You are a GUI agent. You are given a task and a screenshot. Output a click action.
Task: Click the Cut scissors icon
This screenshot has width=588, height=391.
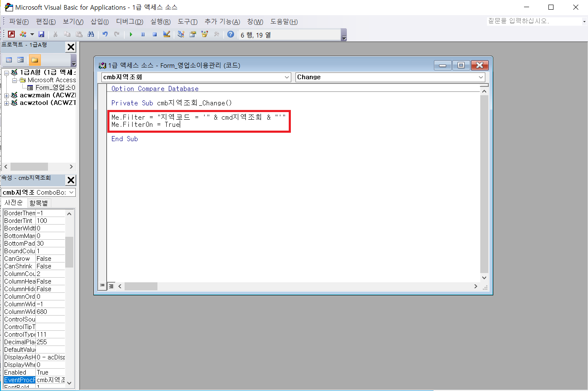[x=55, y=34]
